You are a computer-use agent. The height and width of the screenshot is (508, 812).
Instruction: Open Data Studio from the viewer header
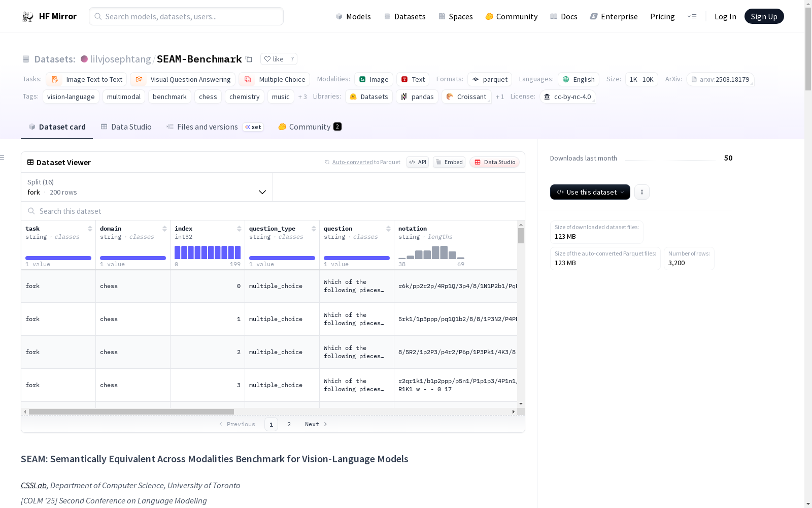pos(495,162)
